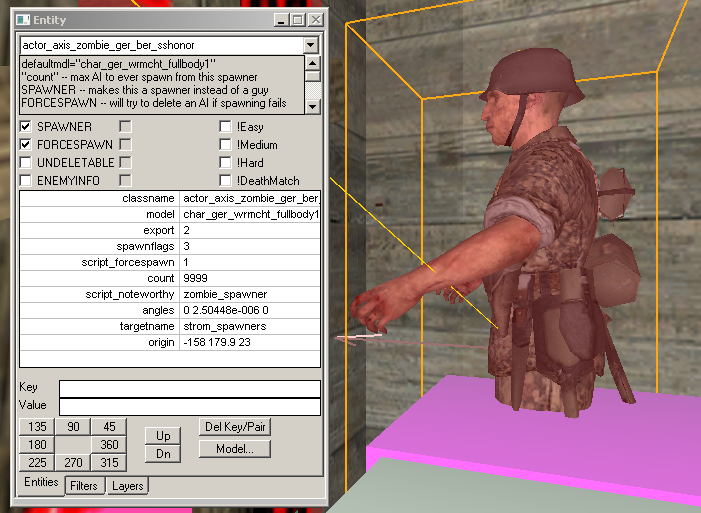This screenshot has height=513, width=701.
Task: Uncheck the FORCESPAWN checkbox
Action: tap(25, 144)
